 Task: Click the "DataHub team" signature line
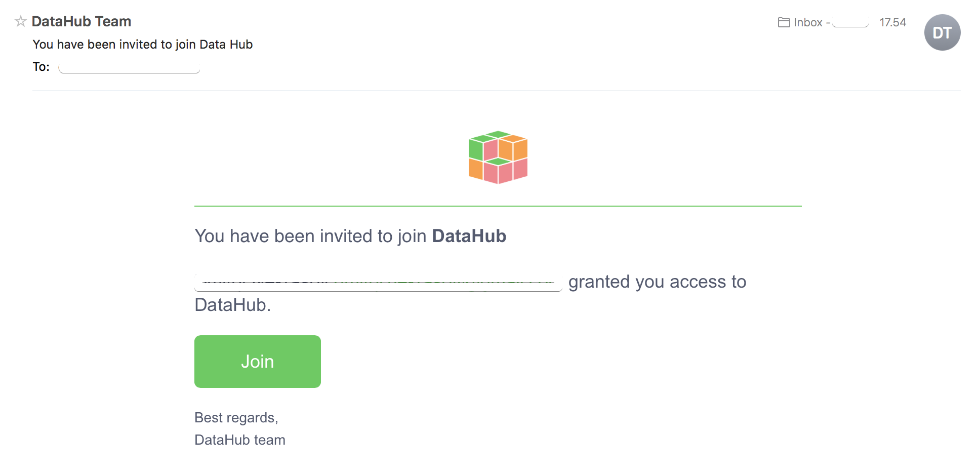(x=240, y=440)
